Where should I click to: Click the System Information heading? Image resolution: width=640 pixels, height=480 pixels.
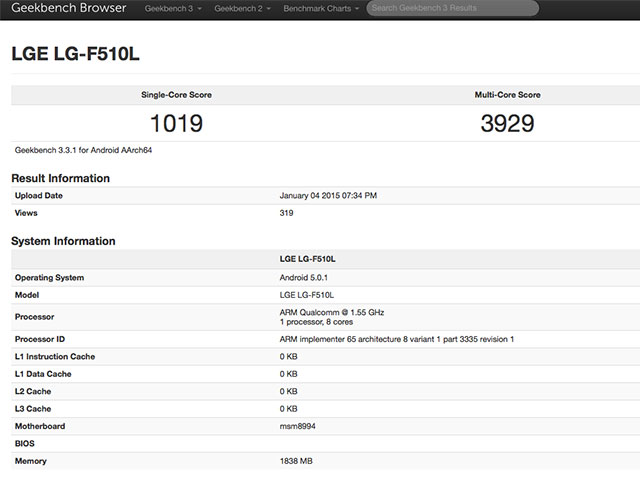63,241
